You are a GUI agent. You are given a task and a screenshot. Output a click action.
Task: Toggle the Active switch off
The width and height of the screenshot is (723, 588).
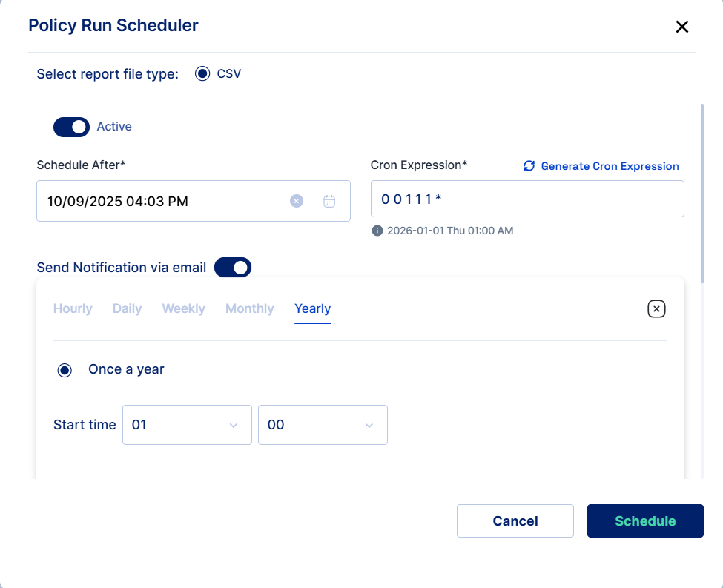point(71,127)
